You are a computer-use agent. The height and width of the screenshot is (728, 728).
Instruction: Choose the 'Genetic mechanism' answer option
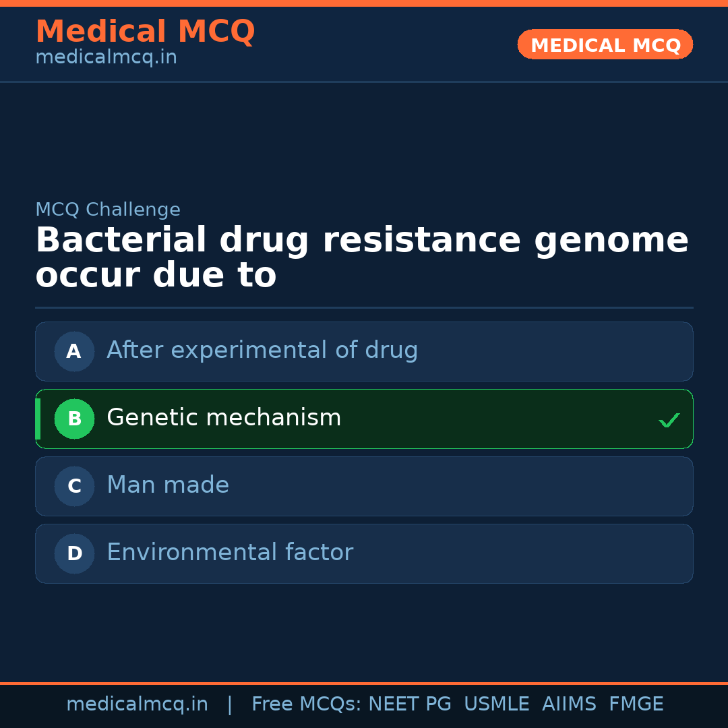pyautogui.click(x=224, y=418)
